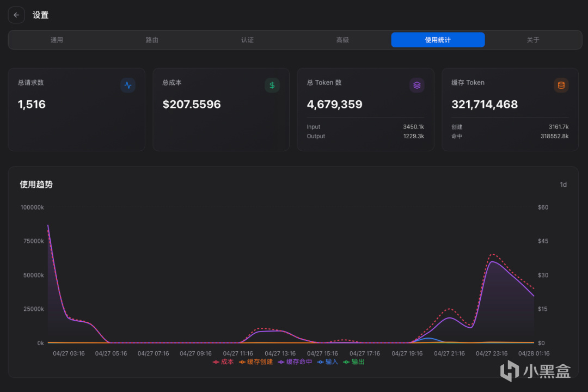Toggle the 输入 legend entry
The image size is (588, 392).
[x=328, y=362]
